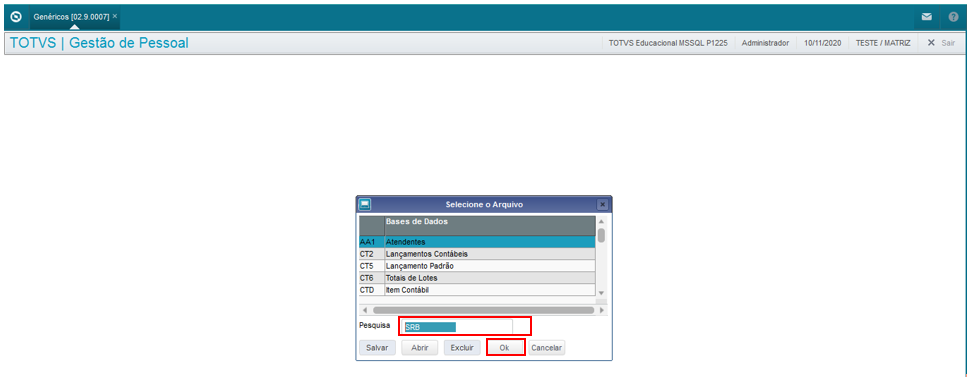Confirm with the Ok button
The height and width of the screenshot is (377, 972).
[x=505, y=348]
